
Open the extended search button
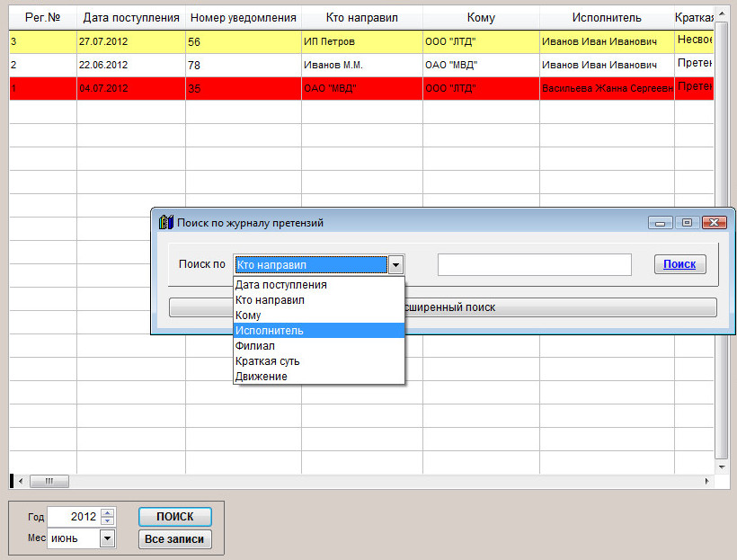coord(443,307)
